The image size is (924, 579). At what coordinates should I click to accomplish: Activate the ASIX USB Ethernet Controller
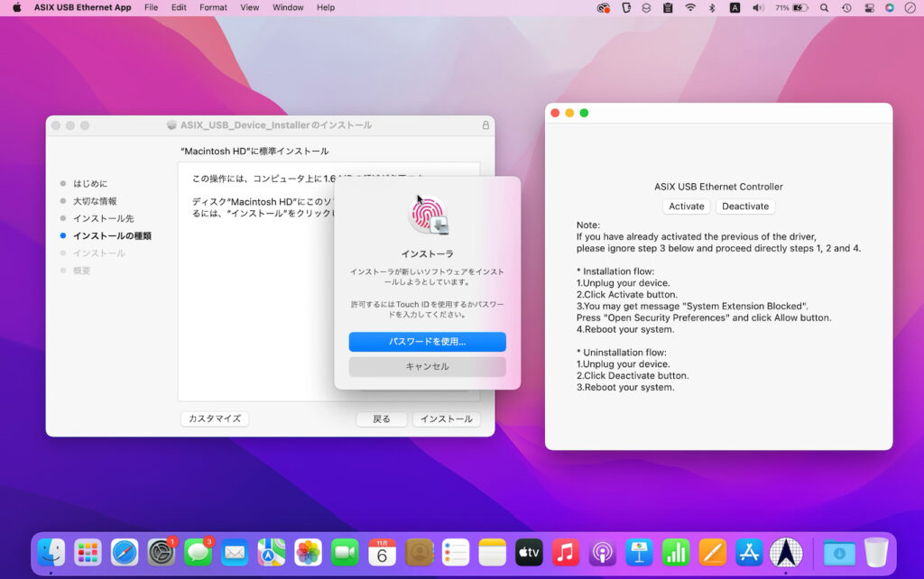686,207
